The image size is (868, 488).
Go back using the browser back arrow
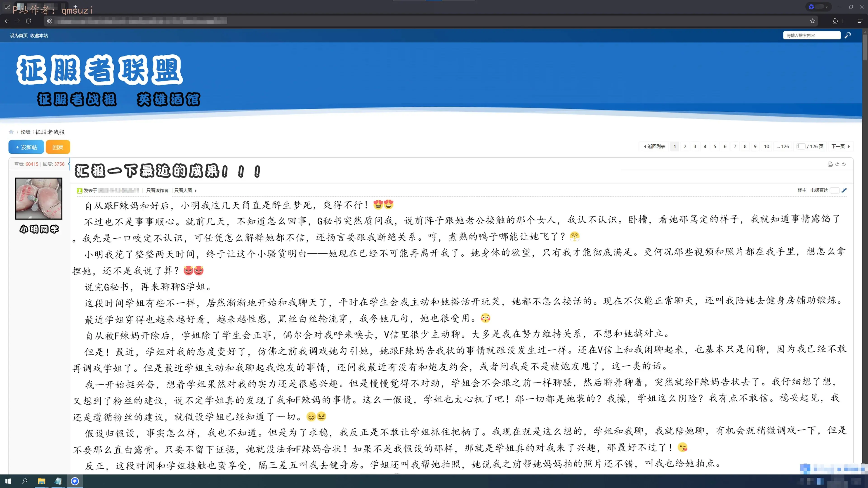point(7,21)
